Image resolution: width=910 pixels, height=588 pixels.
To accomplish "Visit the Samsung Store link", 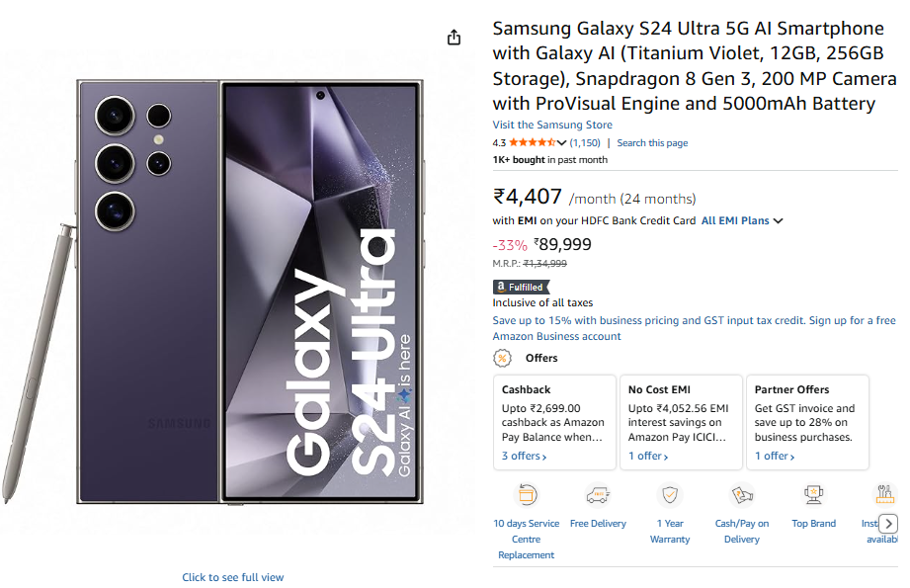I will [552, 125].
